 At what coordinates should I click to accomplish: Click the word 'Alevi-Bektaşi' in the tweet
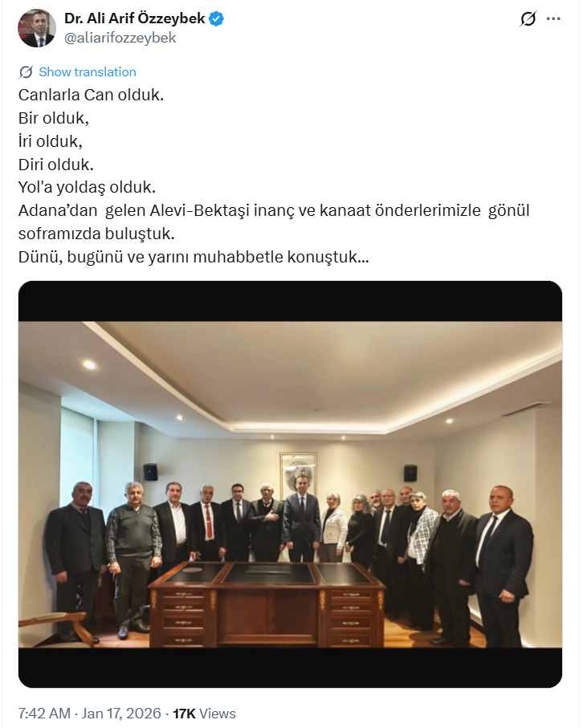(200, 210)
